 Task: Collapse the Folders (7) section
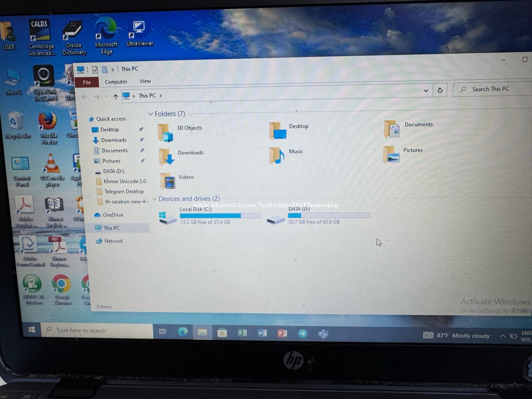(x=150, y=114)
